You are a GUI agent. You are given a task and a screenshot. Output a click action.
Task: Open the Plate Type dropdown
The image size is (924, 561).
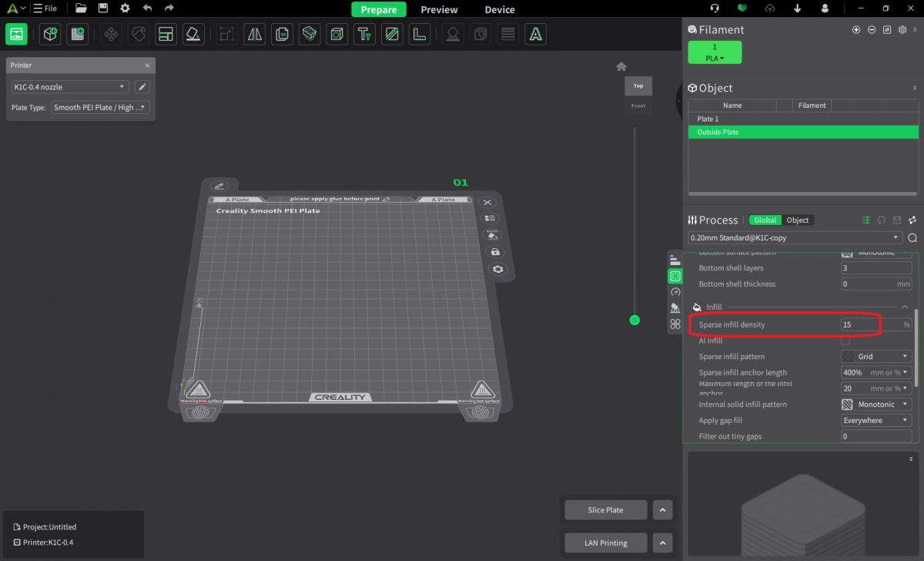(x=100, y=107)
